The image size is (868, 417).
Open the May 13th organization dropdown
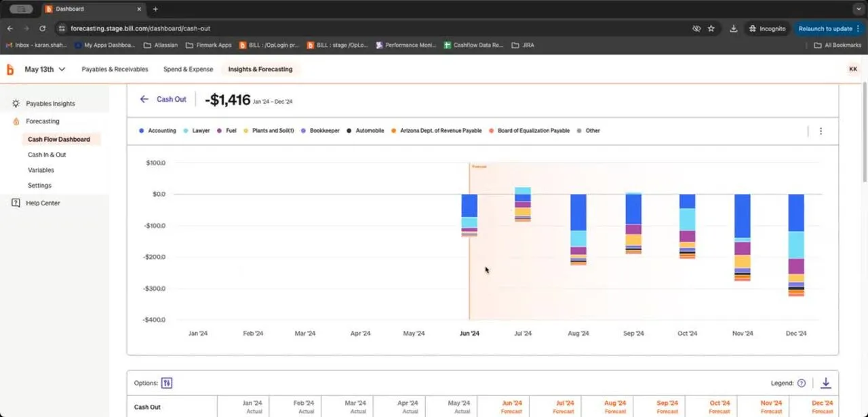click(45, 69)
